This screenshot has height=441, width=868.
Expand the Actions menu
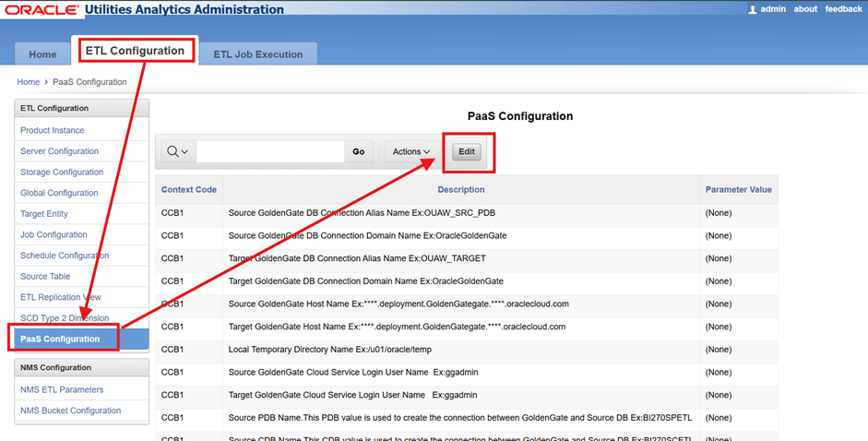pos(410,151)
